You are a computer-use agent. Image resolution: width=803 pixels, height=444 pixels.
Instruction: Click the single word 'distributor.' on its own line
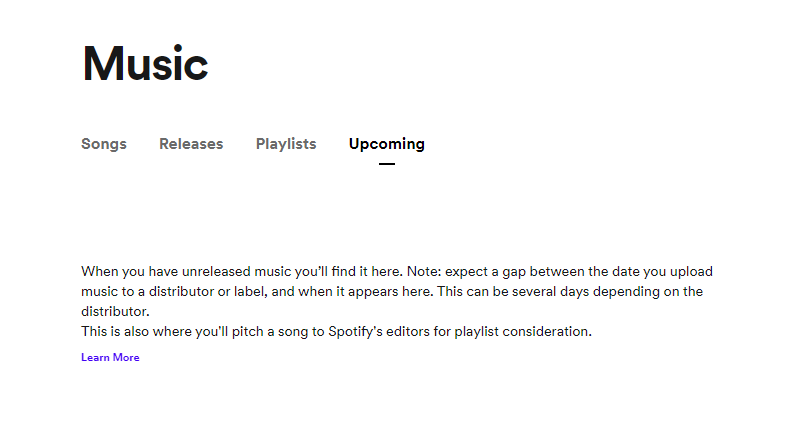click(x=115, y=311)
